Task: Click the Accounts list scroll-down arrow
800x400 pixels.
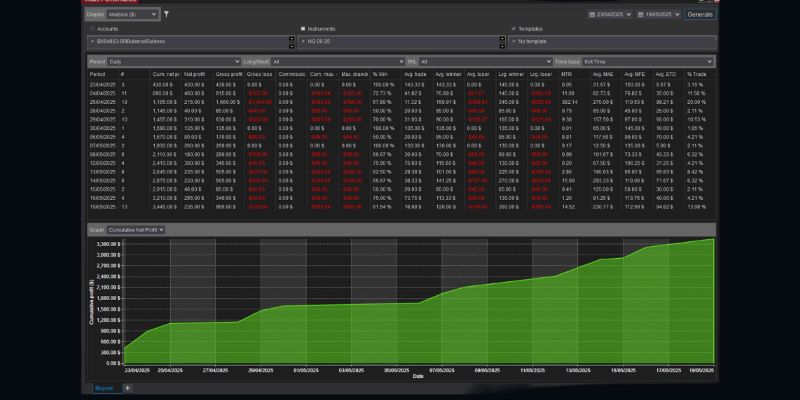Action: (292, 46)
